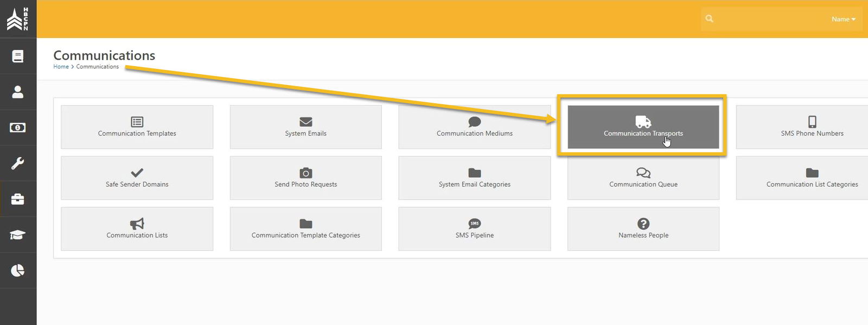Open the book icon in sidebar
The image size is (868, 325).
18,56
